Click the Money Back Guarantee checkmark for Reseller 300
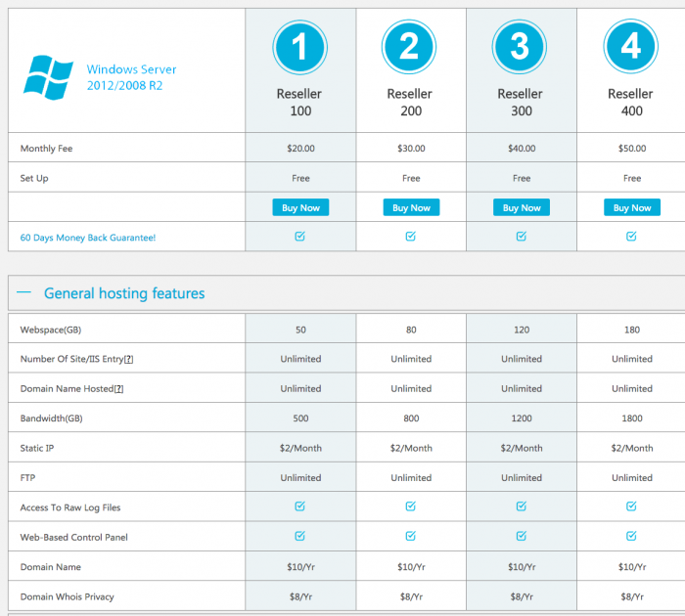685x616 pixels. click(x=522, y=237)
